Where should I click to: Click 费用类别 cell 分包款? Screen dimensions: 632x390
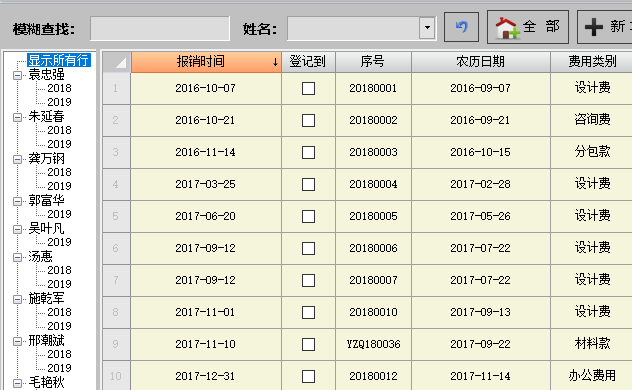tap(592, 152)
